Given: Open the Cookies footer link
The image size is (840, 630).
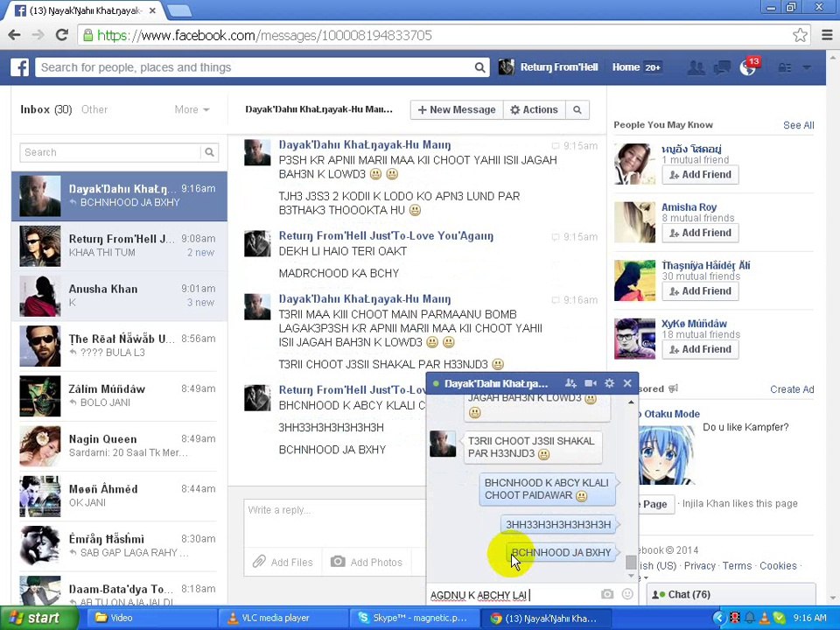Looking at the screenshot, I should pos(778,566).
